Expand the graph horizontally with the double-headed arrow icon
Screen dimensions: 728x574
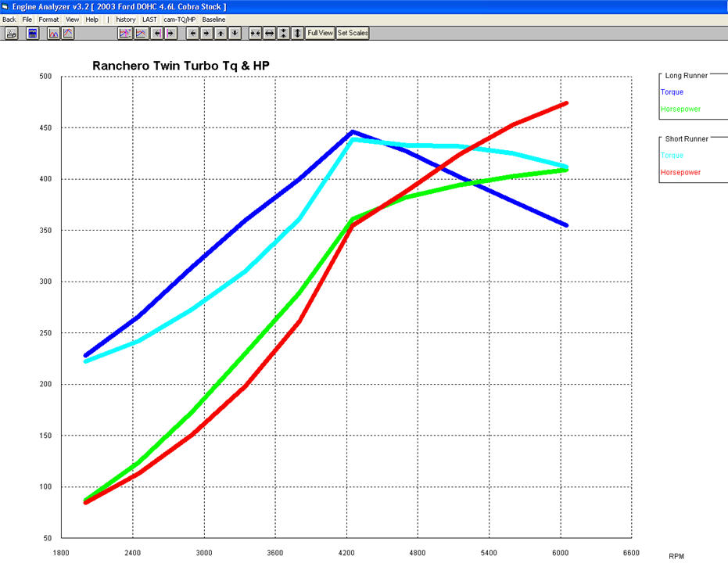point(269,34)
